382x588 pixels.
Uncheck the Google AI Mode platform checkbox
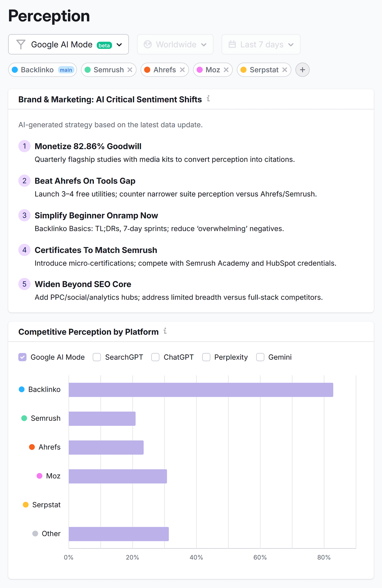22,357
